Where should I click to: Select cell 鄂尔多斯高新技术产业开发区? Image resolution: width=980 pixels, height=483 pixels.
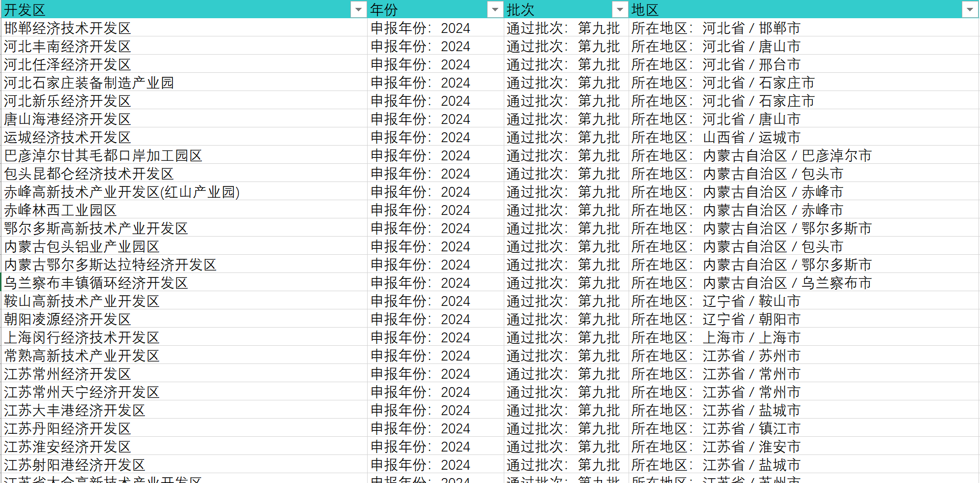coord(184,228)
